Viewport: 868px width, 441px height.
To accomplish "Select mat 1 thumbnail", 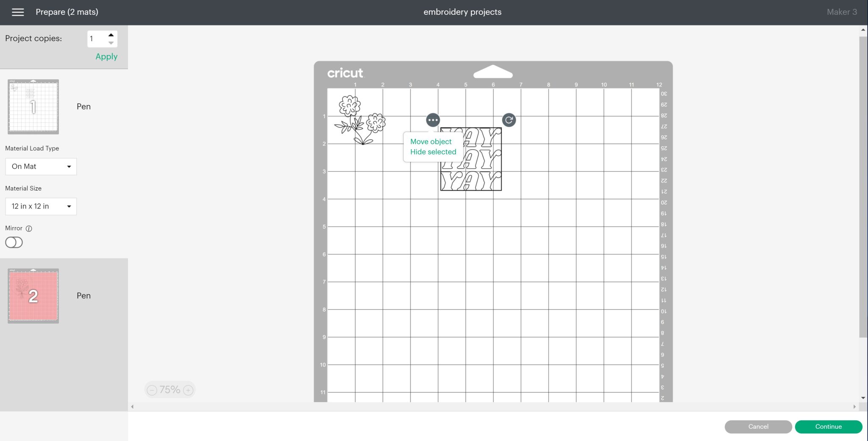I will click(33, 107).
